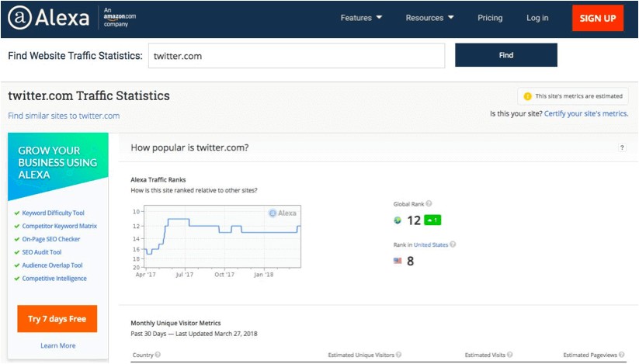Open Keyword Difficulty Tool link
Screen dimensions: 639x364
[53, 213]
